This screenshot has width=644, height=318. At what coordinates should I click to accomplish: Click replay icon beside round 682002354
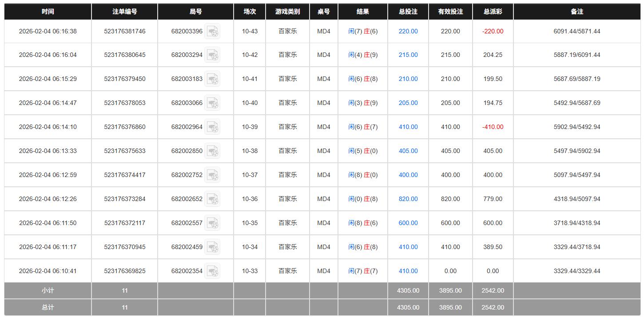[x=212, y=271]
